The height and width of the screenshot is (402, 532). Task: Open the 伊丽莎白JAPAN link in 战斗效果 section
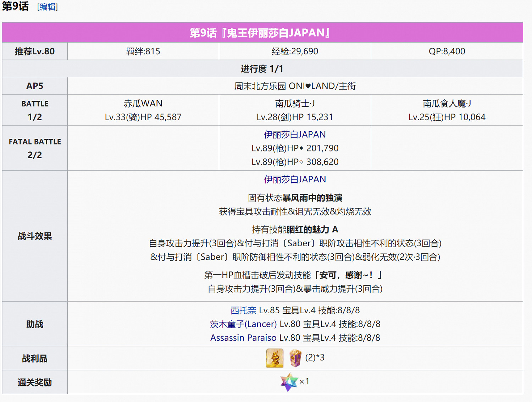(294, 179)
